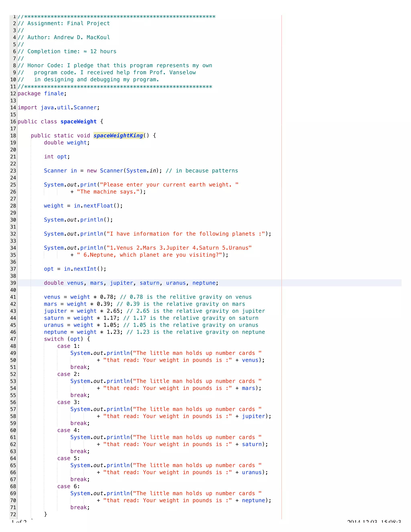
Task: Click the string 'The machine says.'
Action: point(108,192)
